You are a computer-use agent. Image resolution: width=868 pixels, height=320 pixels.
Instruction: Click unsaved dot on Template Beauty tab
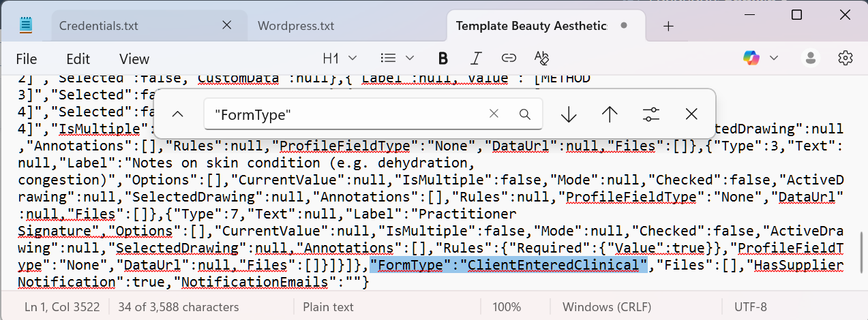[x=623, y=26]
